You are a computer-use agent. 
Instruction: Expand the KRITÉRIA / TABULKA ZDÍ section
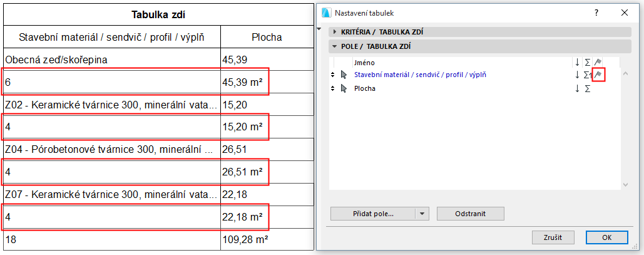[x=335, y=31]
